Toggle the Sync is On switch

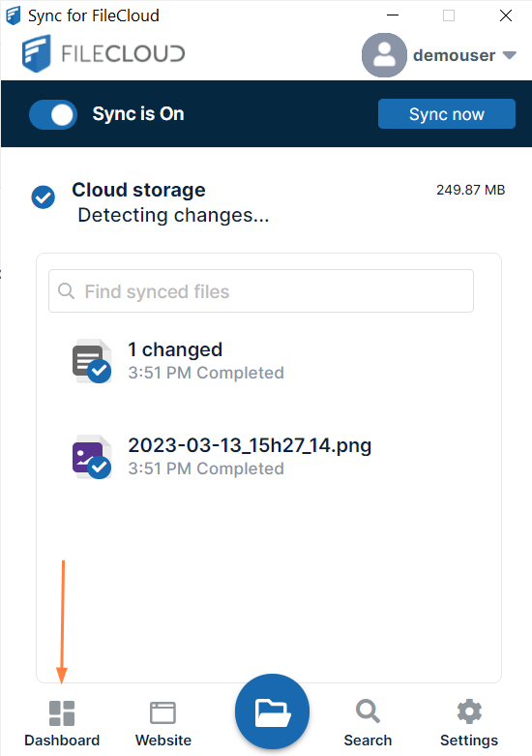point(53,115)
